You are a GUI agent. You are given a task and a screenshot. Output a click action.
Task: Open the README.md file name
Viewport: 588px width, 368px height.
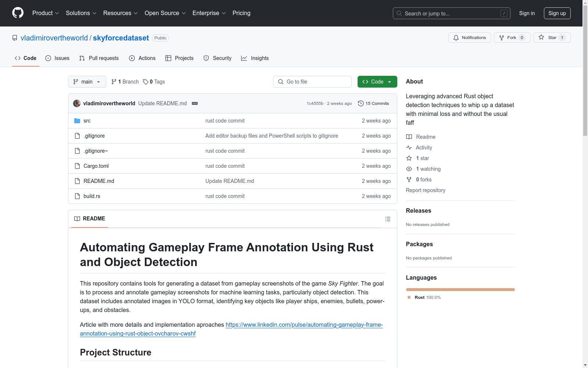click(99, 181)
